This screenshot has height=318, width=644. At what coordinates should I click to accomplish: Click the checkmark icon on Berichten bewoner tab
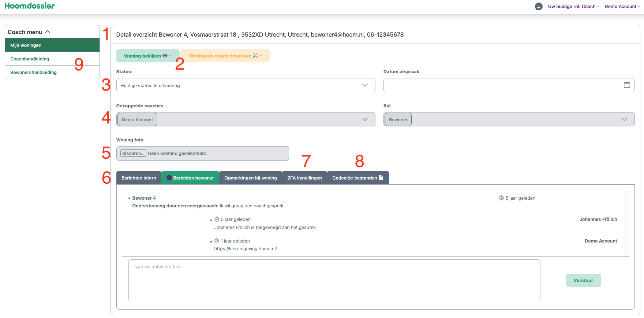point(169,178)
